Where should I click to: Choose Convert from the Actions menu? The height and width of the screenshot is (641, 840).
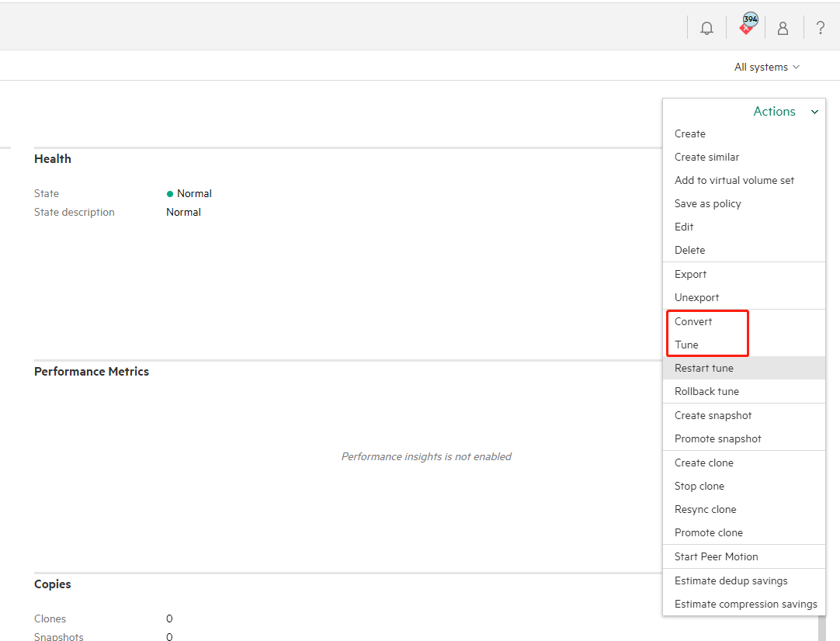click(x=692, y=321)
